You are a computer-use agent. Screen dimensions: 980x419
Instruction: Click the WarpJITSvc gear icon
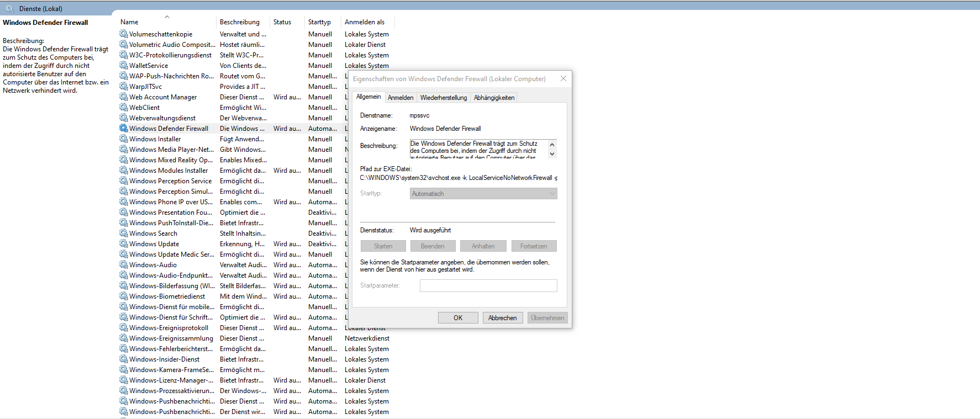[124, 87]
